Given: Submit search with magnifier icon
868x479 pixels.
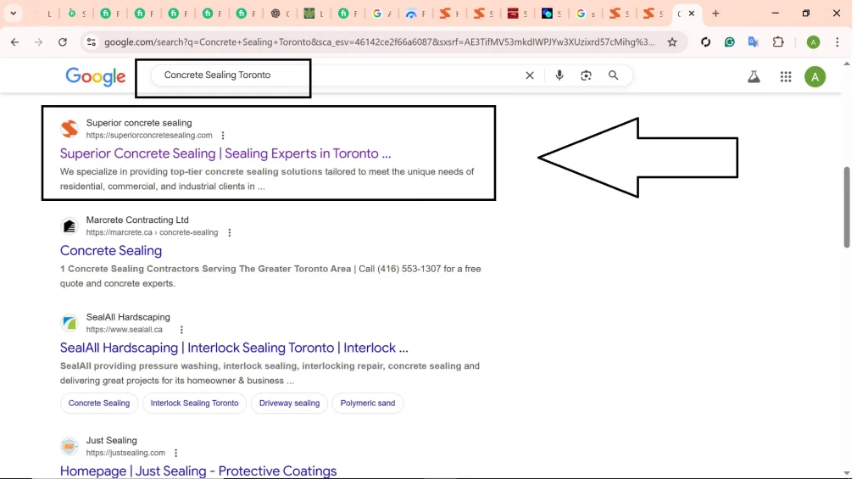Looking at the screenshot, I should point(614,75).
